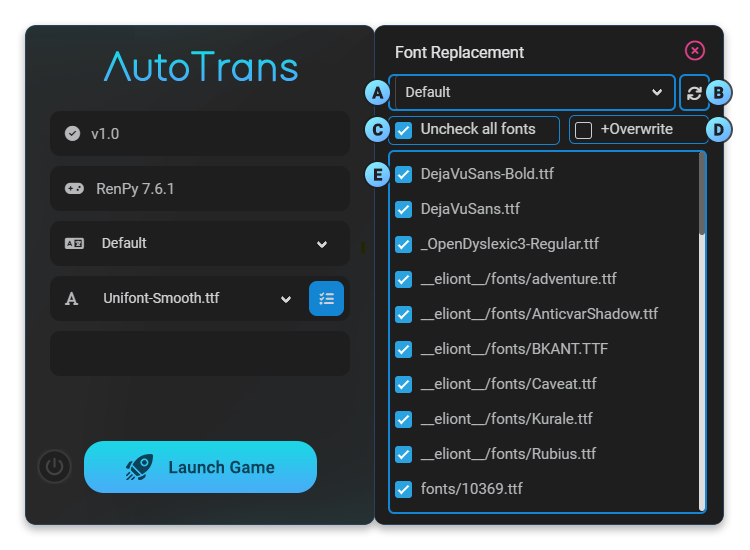Click the language card icon beside Default
This screenshot has width=750, height=550.
73,243
